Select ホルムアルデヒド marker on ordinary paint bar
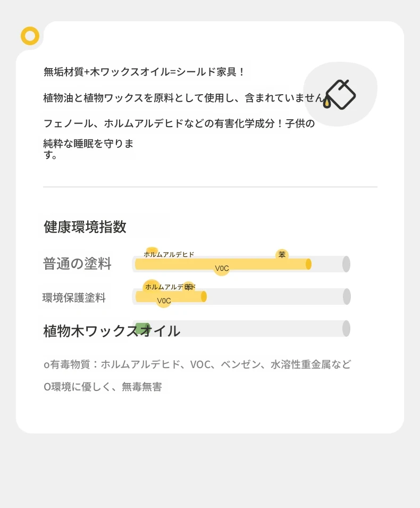 point(169,254)
